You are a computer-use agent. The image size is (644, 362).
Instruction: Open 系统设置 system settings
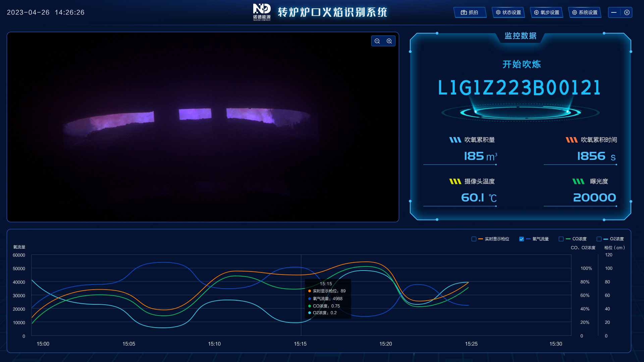pos(585,12)
